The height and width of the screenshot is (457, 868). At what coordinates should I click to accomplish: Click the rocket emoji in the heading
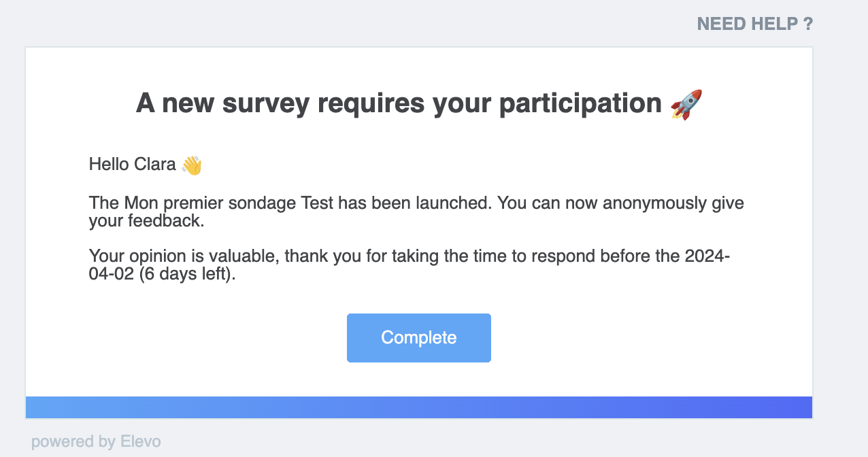click(686, 104)
